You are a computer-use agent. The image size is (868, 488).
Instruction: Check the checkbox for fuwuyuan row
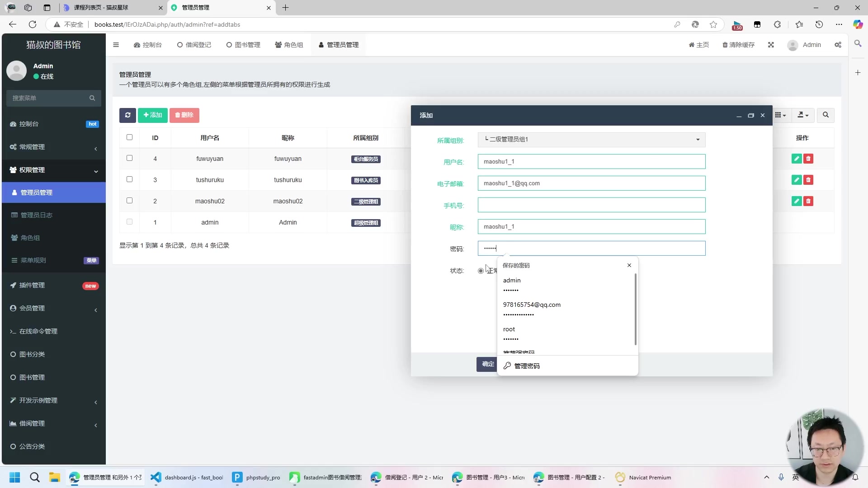129,158
